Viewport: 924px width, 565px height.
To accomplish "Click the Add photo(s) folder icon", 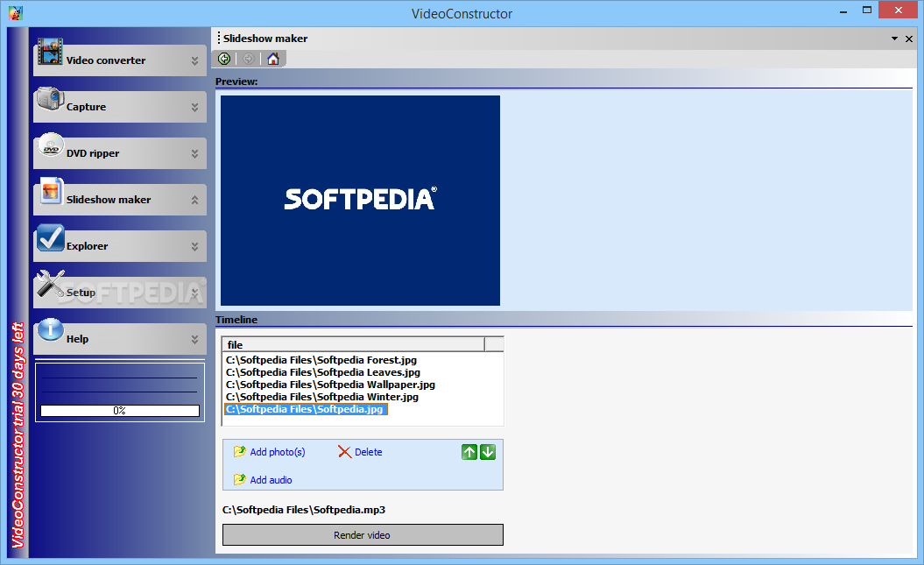I will (239, 452).
